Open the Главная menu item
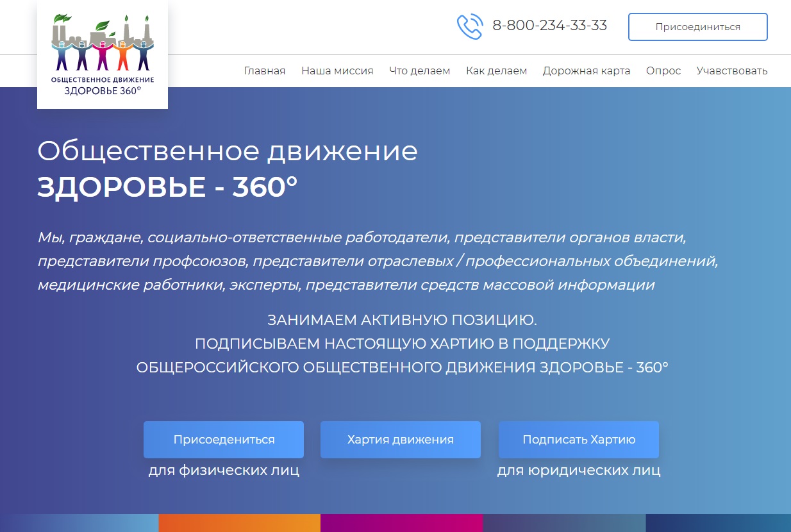The height and width of the screenshot is (532, 791). [x=265, y=71]
